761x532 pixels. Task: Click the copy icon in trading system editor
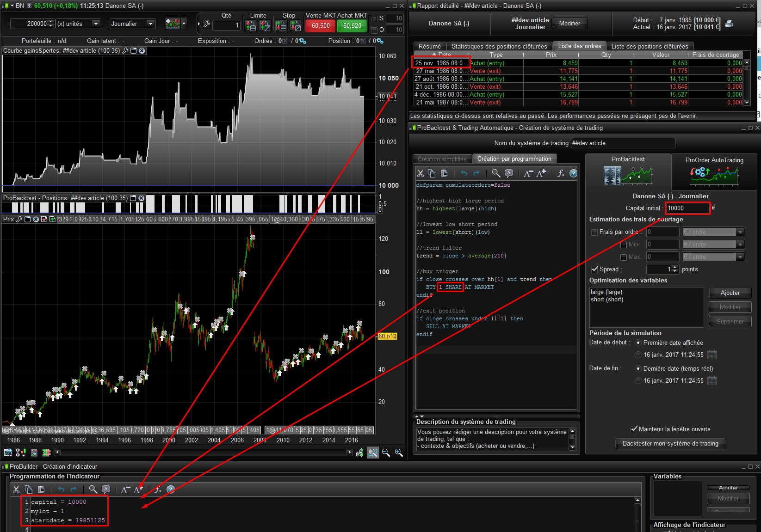click(432, 173)
